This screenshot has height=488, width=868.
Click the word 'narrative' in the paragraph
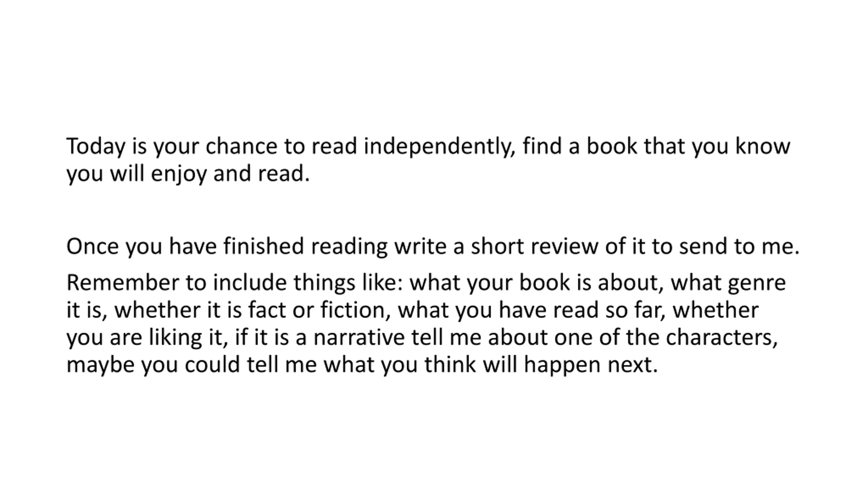(359, 338)
